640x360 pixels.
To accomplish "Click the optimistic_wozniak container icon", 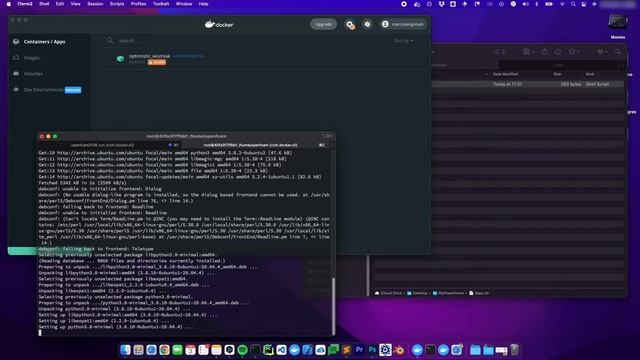I will pos(120,59).
